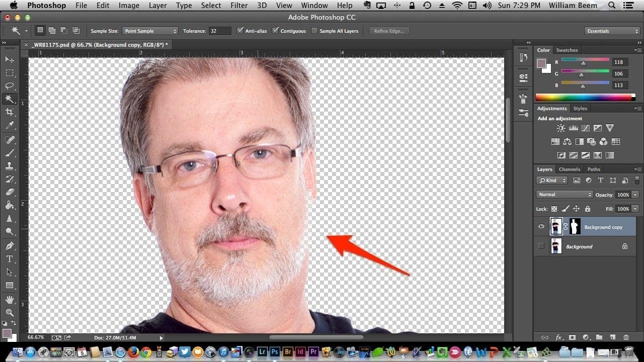Open the Sample Size dropdown
The height and width of the screenshot is (362, 644).
pyautogui.click(x=150, y=31)
